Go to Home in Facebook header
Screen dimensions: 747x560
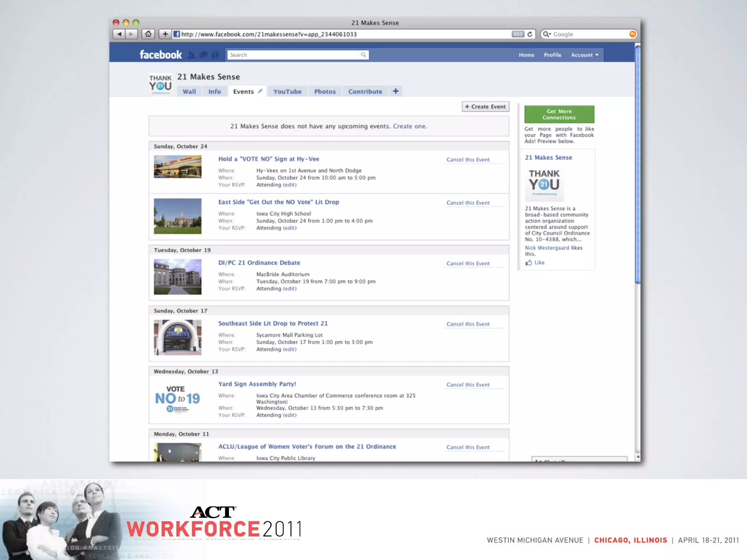[526, 55]
